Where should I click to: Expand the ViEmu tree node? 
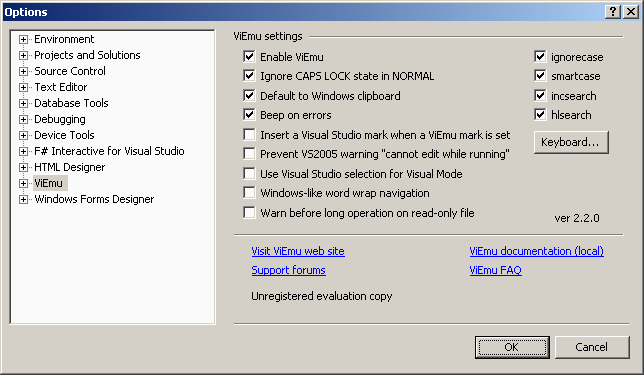point(23,184)
